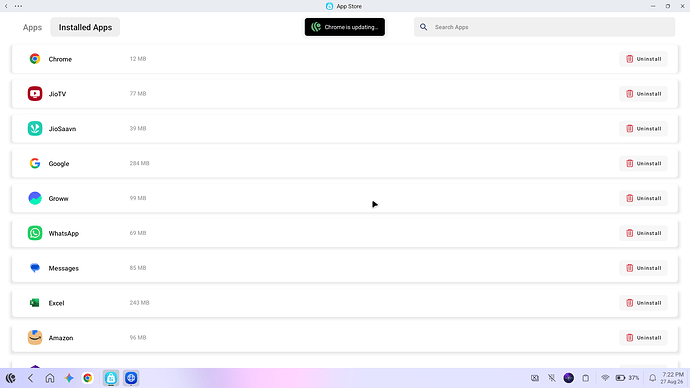Uninstall JioSaavn
690x388 pixels.
(x=643, y=128)
